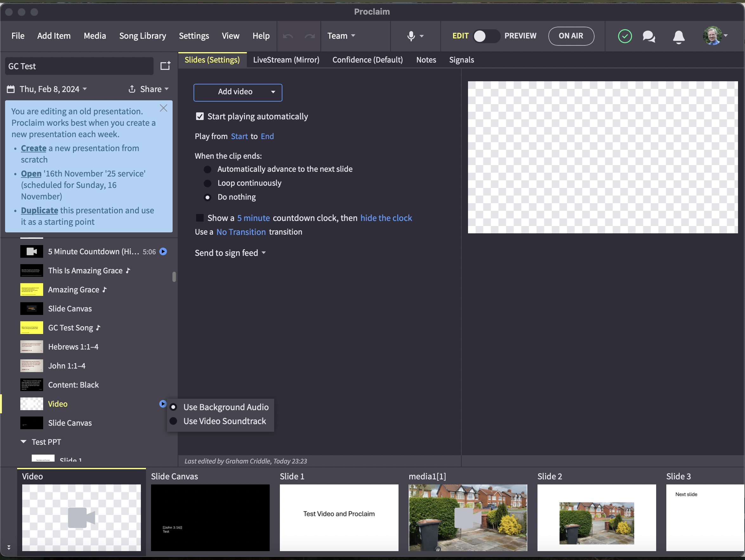The height and width of the screenshot is (560, 745).
Task: Select Loop continuously option
Action: pyautogui.click(x=208, y=183)
